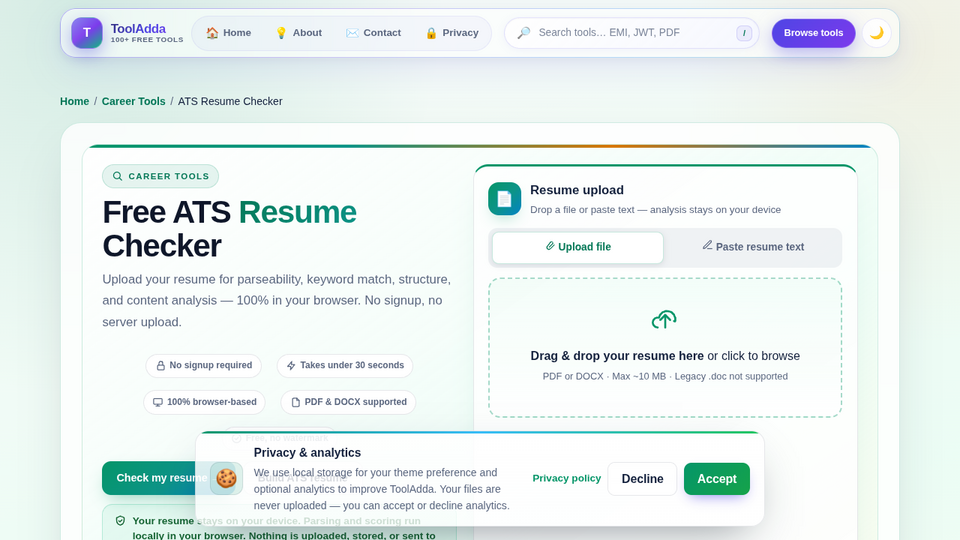The image size is (960, 540).
Task: Switch to the Upload file tab
Action: coord(578,247)
